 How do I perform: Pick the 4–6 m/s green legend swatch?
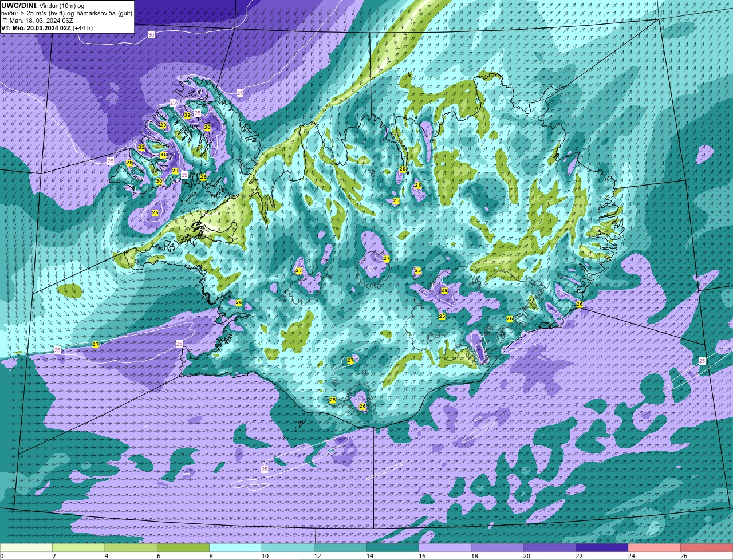point(131,548)
